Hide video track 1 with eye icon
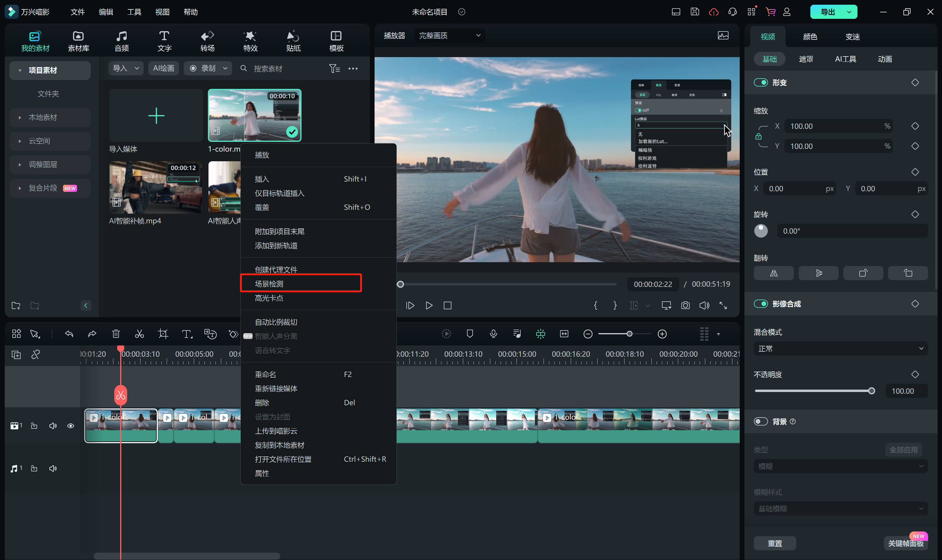942x560 pixels. (71, 426)
